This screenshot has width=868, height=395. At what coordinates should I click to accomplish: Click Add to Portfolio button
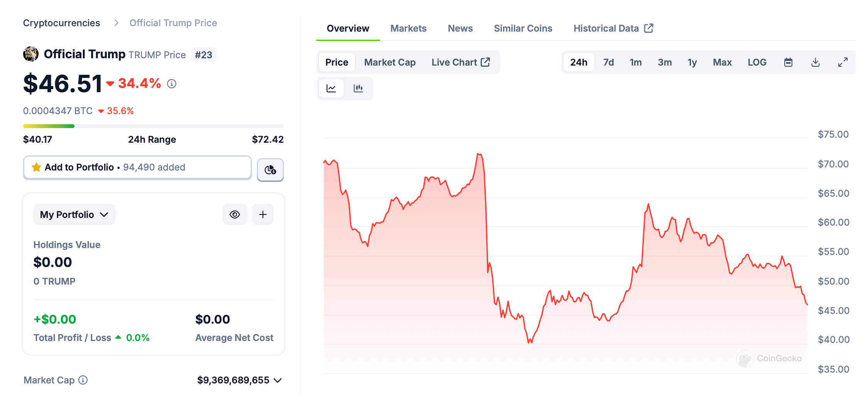pyautogui.click(x=137, y=167)
